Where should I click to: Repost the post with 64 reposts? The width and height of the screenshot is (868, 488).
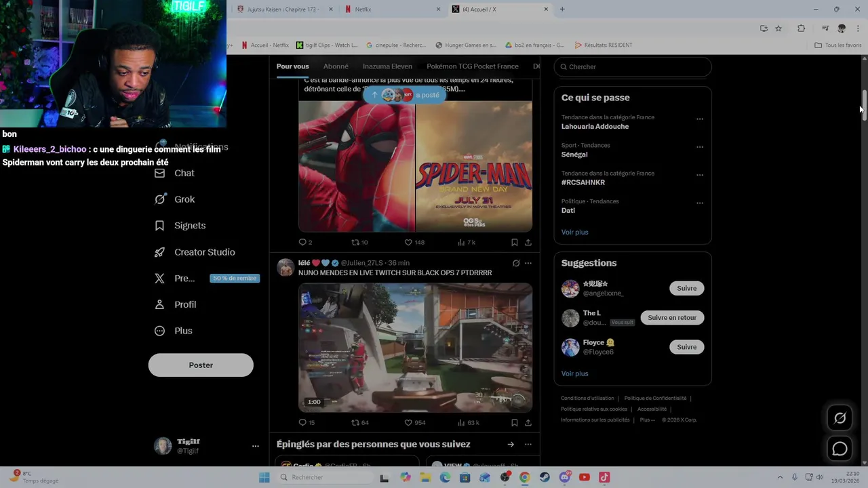click(x=359, y=422)
